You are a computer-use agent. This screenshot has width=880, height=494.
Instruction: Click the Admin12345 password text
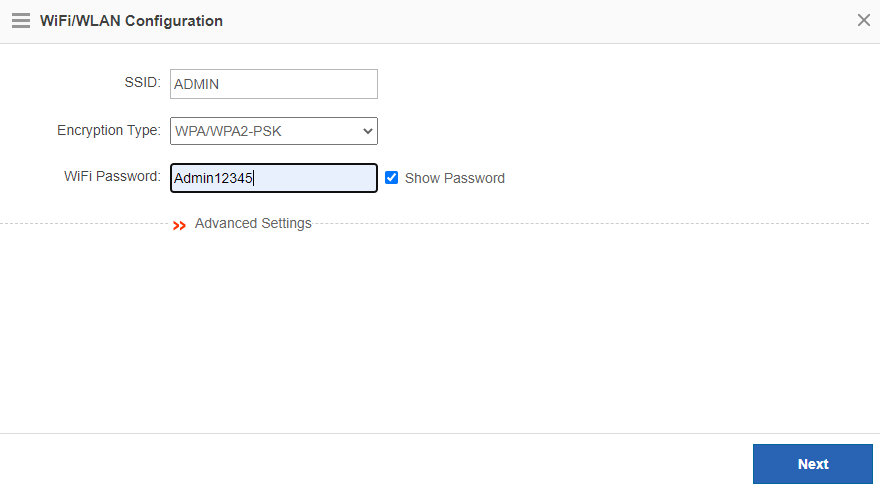212,178
